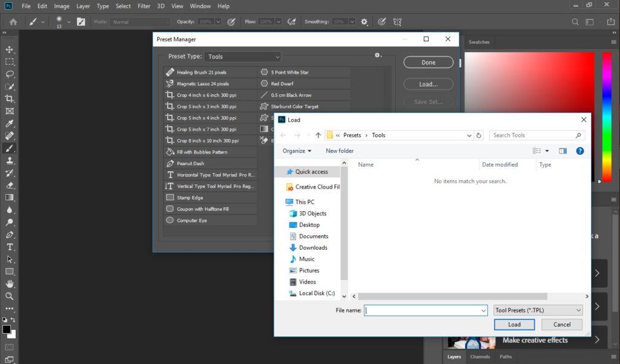The height and width of the screenshot is (364, 620).
Task: Select the Clone Stamp tool
Action: click(x=10, y=160)
